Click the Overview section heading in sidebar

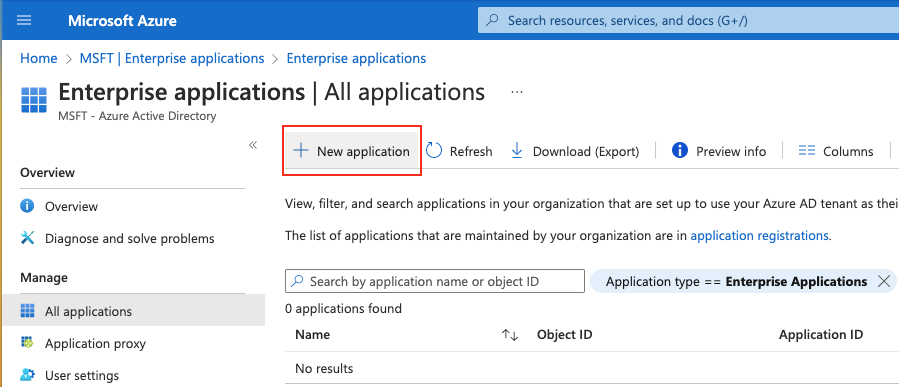point(48,172)
